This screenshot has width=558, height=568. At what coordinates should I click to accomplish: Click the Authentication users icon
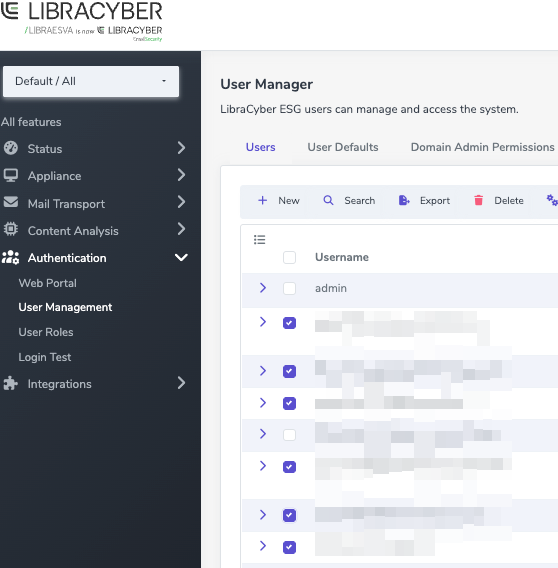pyautogui.click(x=11, y=258)
